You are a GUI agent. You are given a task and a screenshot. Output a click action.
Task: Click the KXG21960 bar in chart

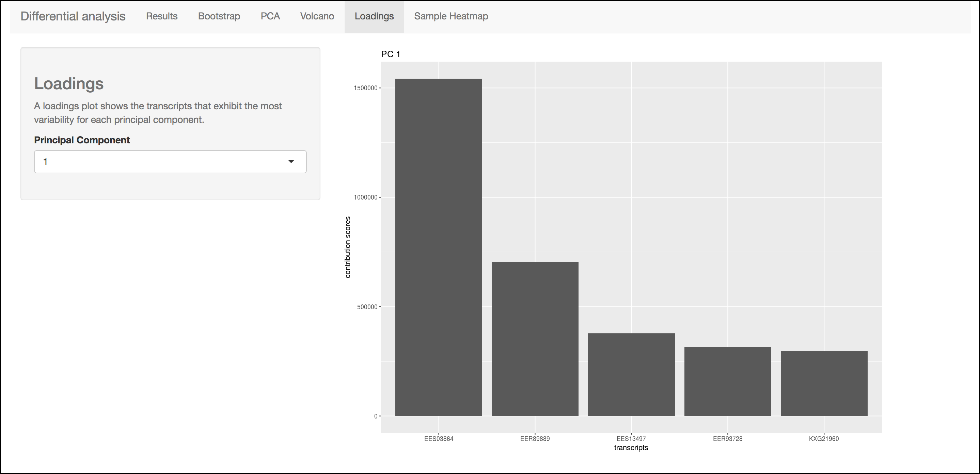point(824,383)
